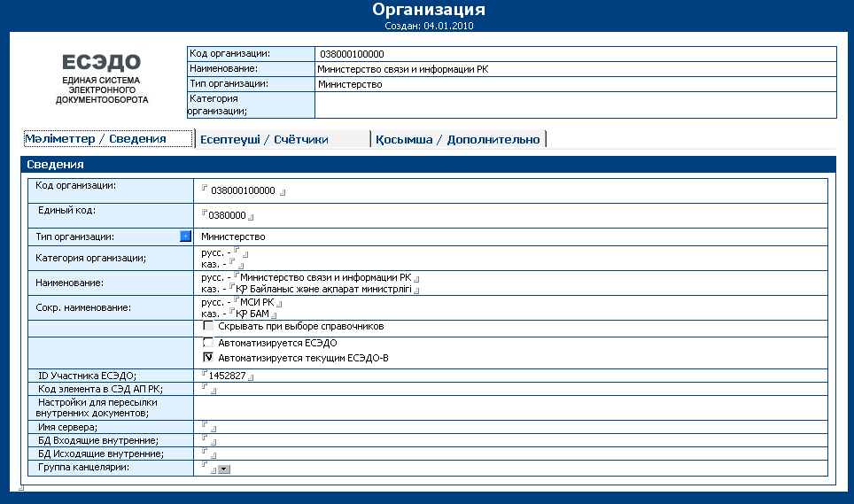Screen dimensions: 854x504
Task: Click the Сведения section header bar
Action: [x=428, y=165]
